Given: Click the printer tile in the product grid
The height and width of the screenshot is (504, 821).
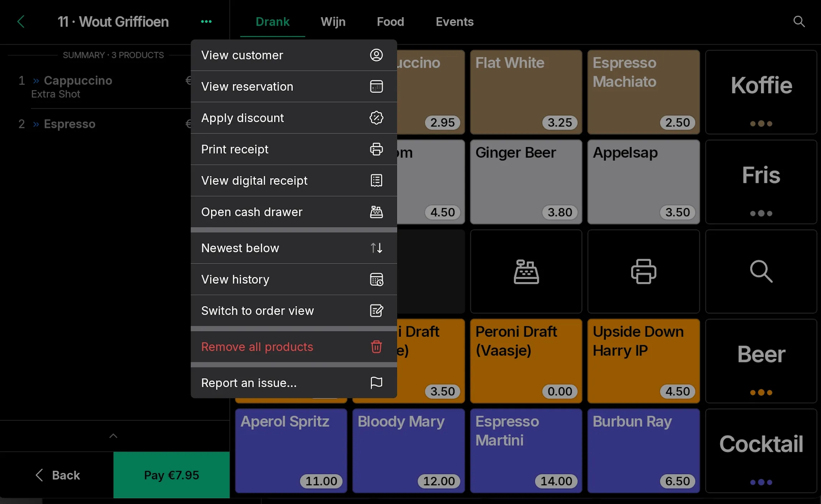Looking at the screenshot, I should [x=643, y=272].
